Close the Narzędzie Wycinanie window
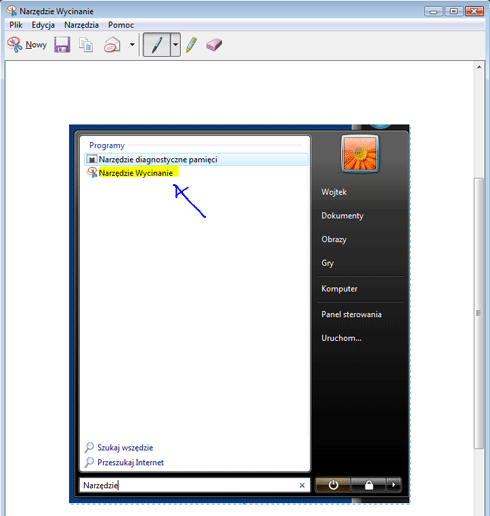 tap(474, 11)
